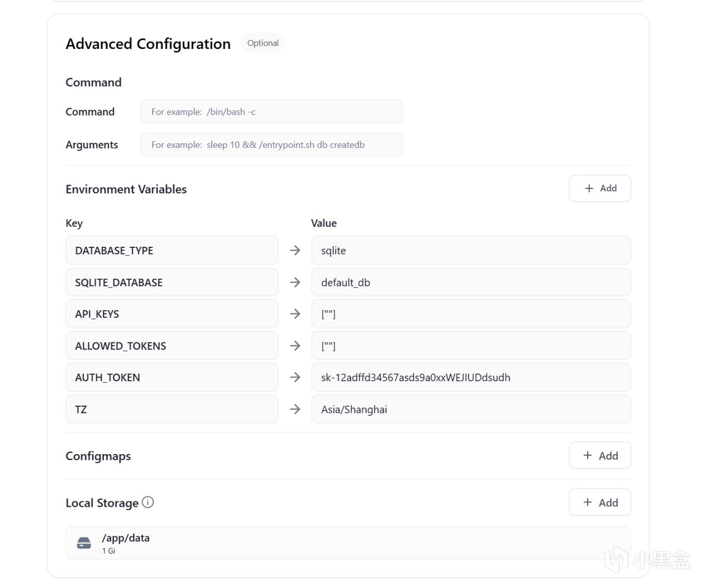The width and height of the screenshot is (711, 588).
Task: Edit the ALLOWED_TOKENS key field
Action: (172, 346)
